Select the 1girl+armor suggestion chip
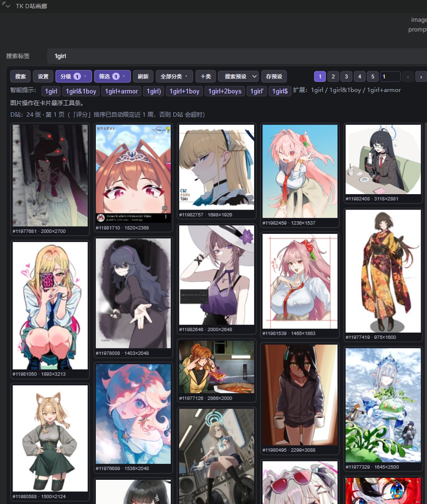 pos(122,92)
